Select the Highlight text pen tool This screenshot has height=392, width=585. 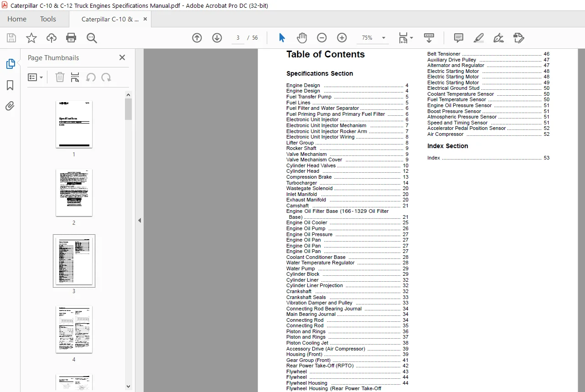coord(479,38)
